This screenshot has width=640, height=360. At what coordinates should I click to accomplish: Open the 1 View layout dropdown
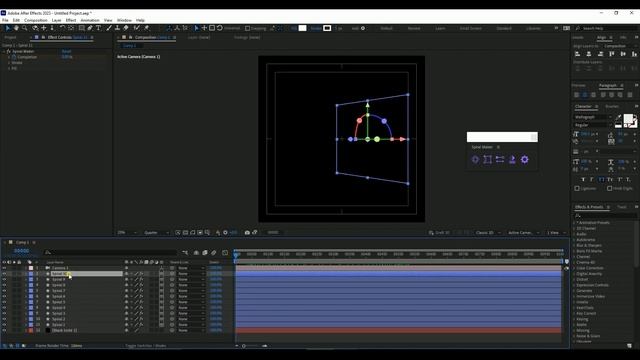coord(557,233)
